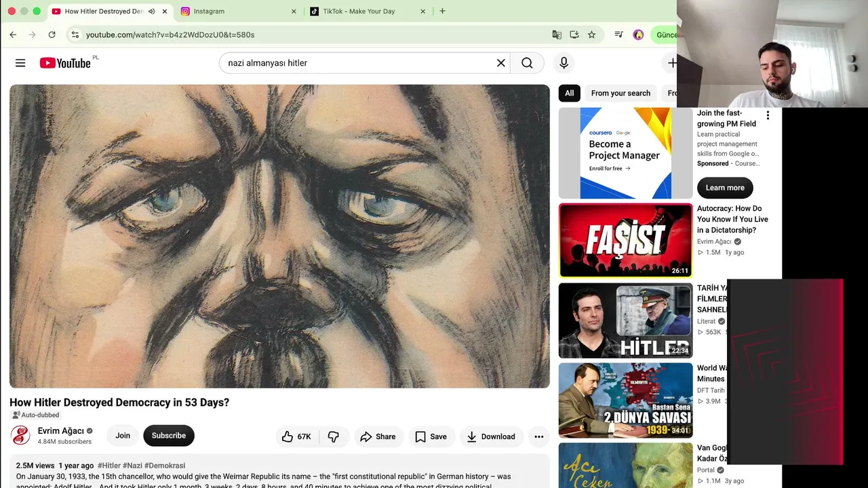Open Evrim Ağacı channel avatar
The image size is (868, 488).
[20, 435]
